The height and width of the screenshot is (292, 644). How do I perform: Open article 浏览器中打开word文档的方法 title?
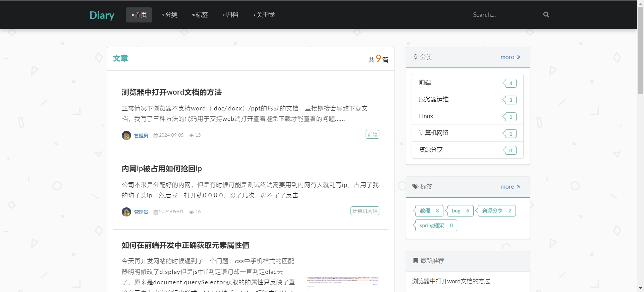(172, 92)
